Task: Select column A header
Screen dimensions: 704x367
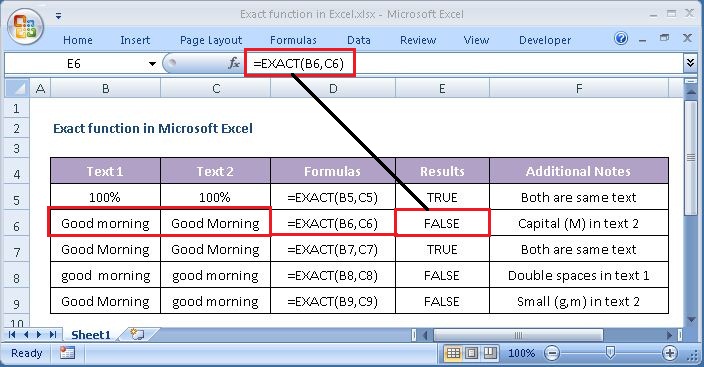Action: [40, 88]
